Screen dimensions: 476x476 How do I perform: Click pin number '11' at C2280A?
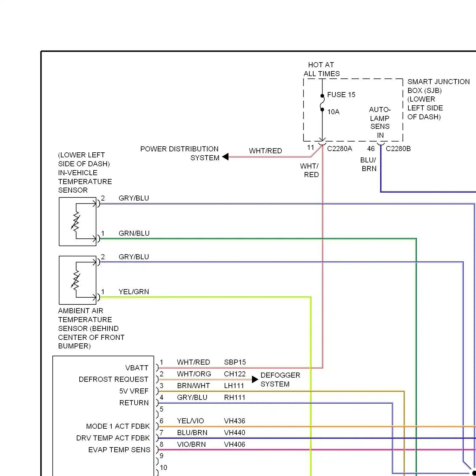click(x=311, y=148)
